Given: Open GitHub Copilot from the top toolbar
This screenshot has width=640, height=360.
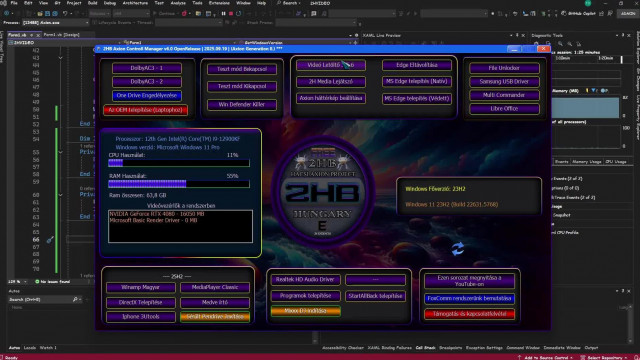Looking at the screenshot, I should [x=579, y=13].
